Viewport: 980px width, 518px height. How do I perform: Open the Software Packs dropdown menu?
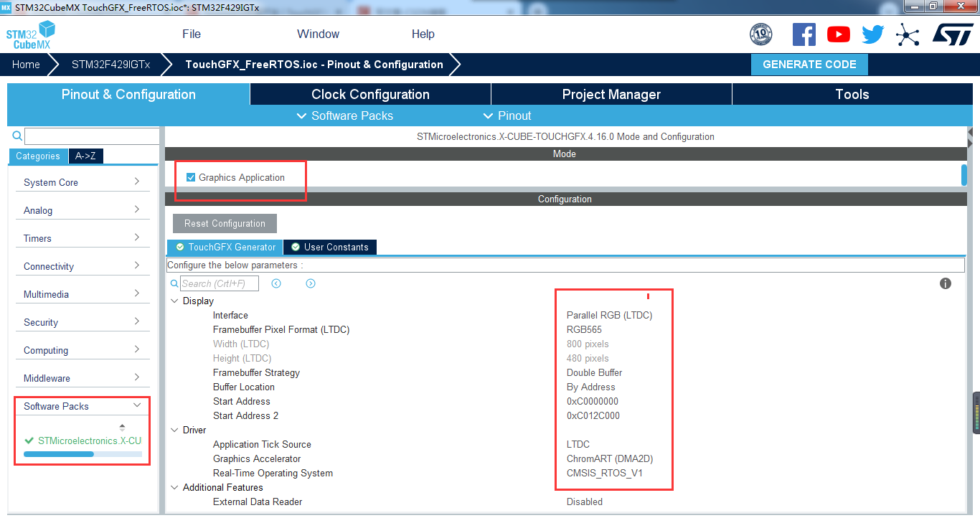coord(345,116)
